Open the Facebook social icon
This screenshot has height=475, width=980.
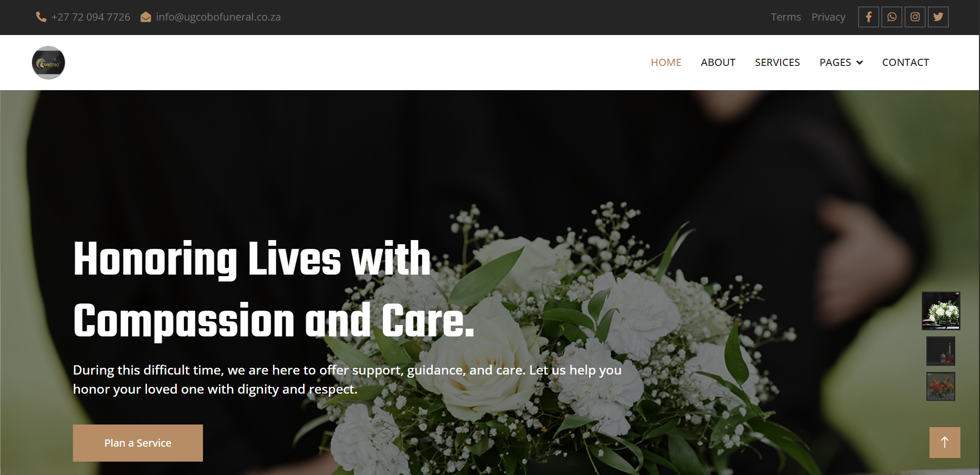(868, 17)
